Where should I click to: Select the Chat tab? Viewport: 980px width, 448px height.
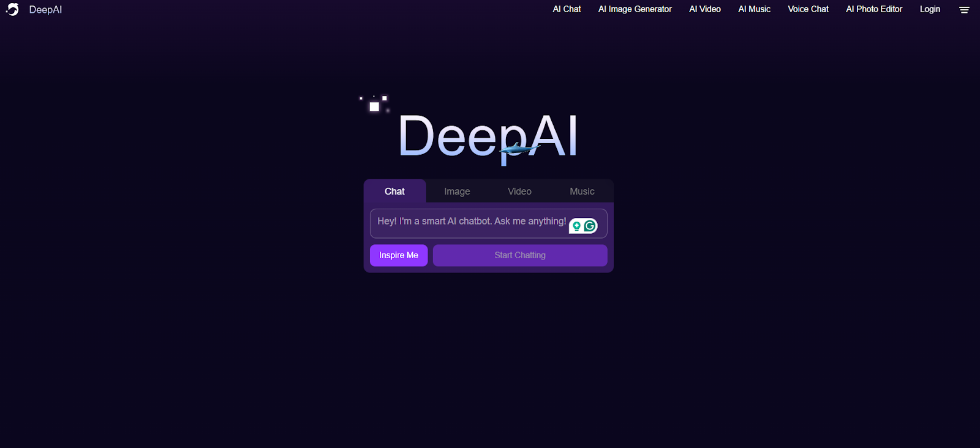tap(394, 191)
